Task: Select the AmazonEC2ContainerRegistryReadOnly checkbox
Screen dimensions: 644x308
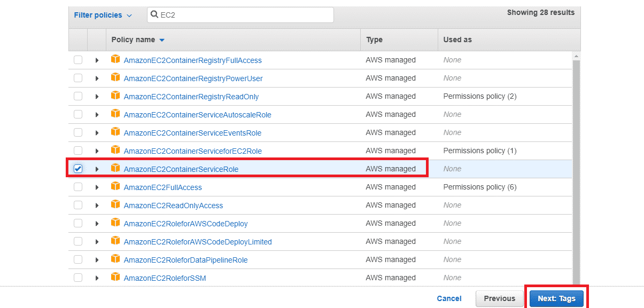Action: [78, 96]
